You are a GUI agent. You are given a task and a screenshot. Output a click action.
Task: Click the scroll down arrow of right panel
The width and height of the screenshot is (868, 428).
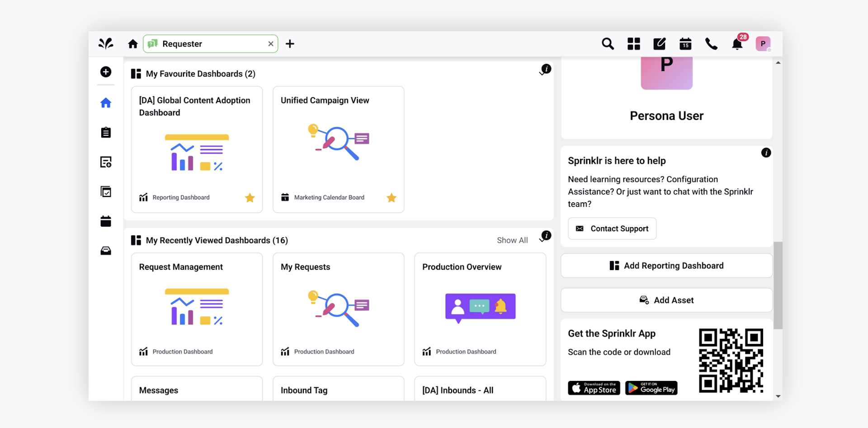coord(778,396)
